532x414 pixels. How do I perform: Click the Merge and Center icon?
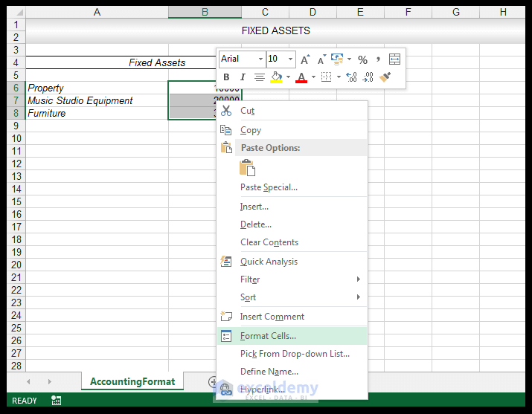394,59
